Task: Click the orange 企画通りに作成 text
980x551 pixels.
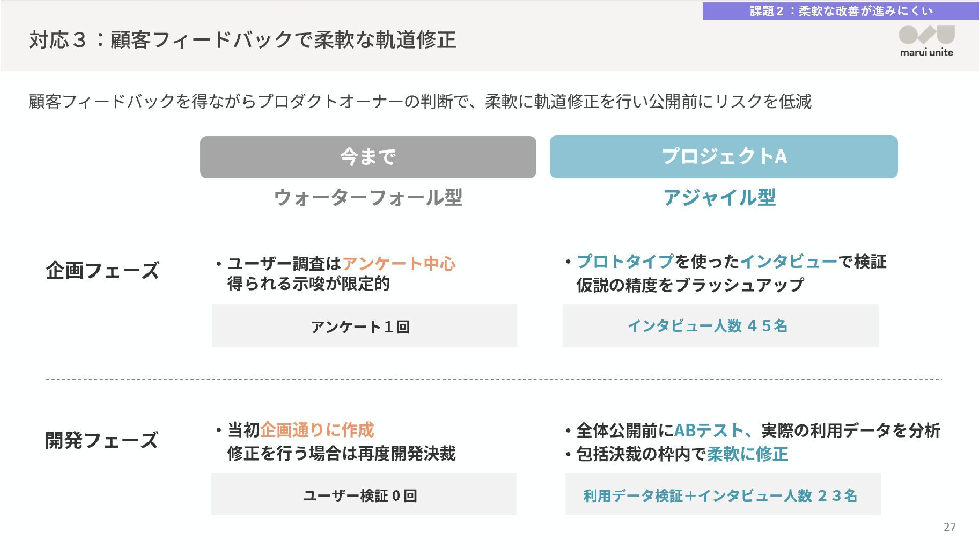Action: pos(317,430)
